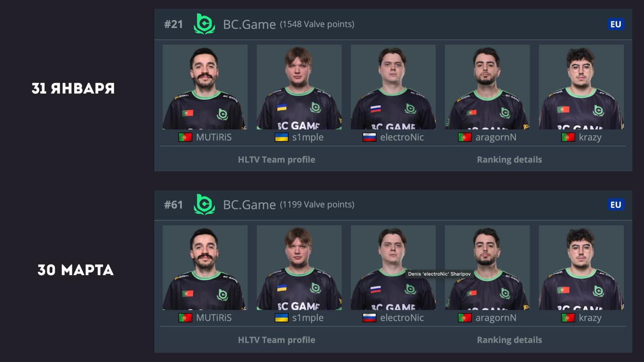Click Ukrainian flag beside s1mple in top card
644x362 pixels.
point(282,137)
